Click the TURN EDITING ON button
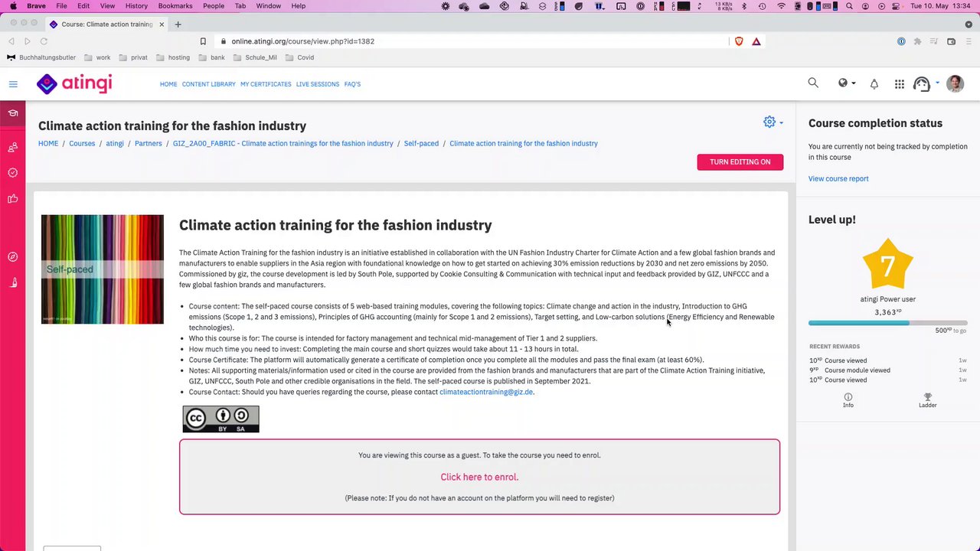Image resolution: width=980 pixels, height=551 pixels. 740,162
